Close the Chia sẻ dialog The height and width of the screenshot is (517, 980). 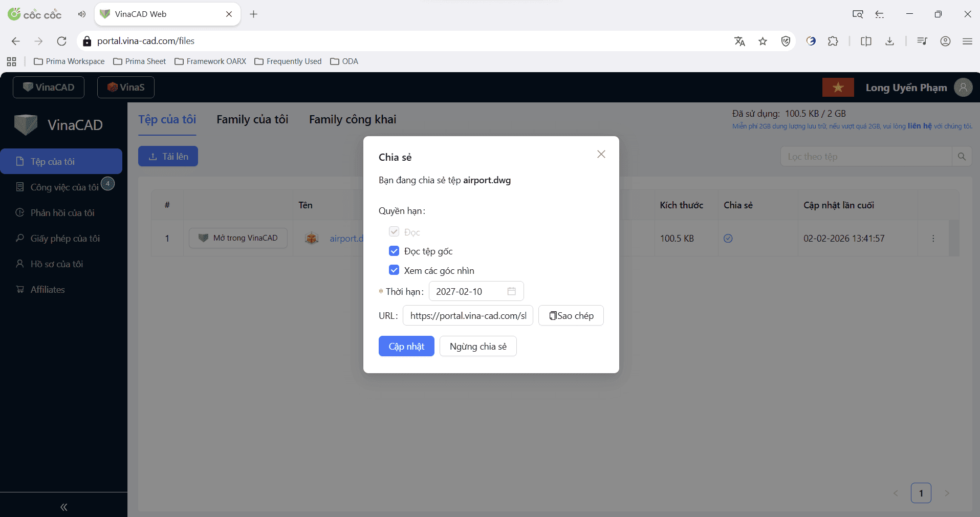click(601, 154)
